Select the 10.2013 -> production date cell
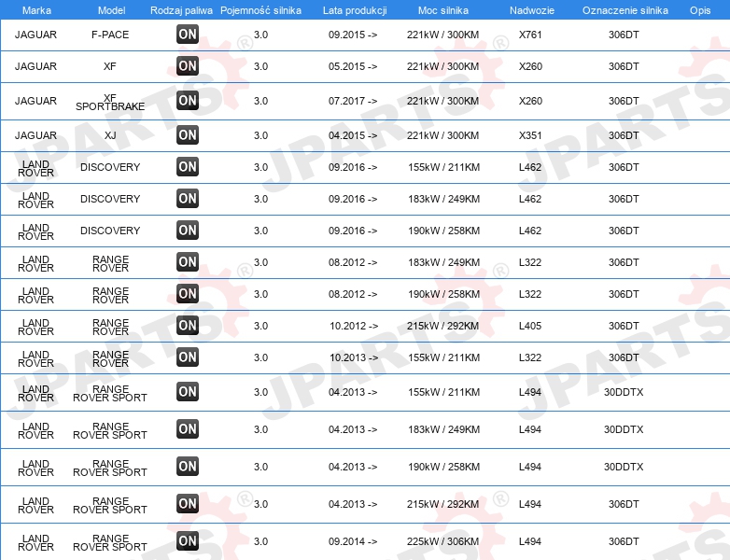Image resolution: width=730 pixels, height=560 pixels. (354, 357)
